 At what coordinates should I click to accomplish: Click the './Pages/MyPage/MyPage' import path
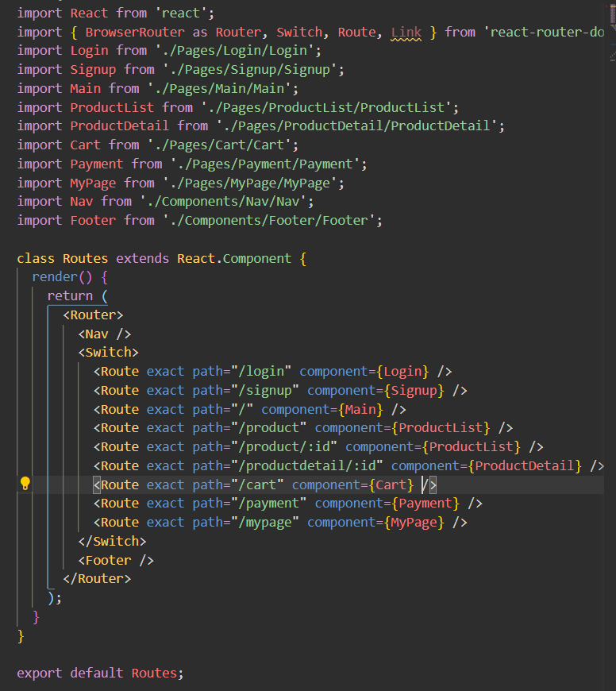(x=249, y=183)
